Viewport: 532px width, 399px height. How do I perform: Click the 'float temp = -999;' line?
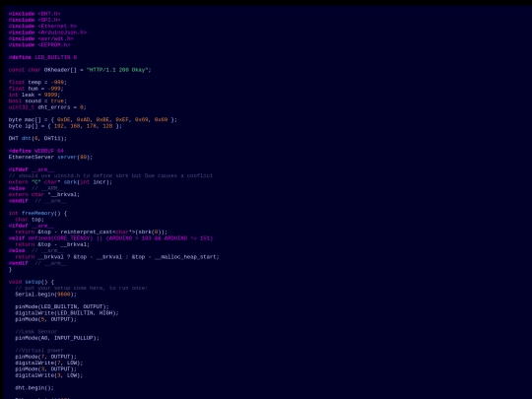[37, 83]
